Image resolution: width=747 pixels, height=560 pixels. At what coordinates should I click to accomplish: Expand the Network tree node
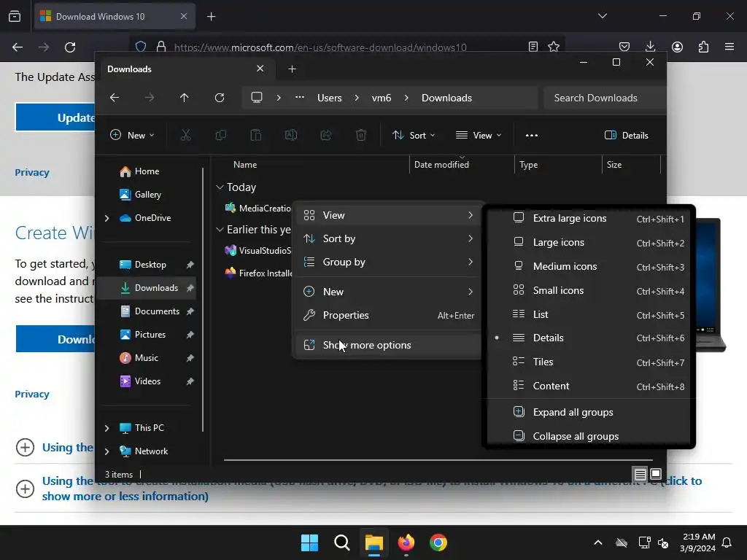point(107,451)
